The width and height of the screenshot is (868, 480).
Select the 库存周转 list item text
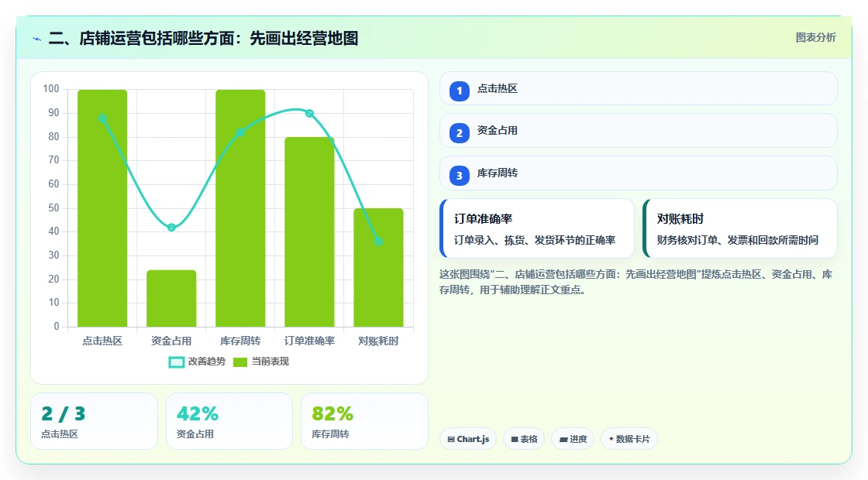coord(497,173)
